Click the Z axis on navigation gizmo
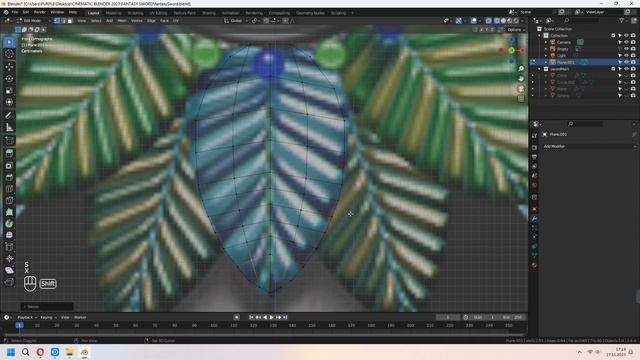This screenshot has width=640, height=360. [512, 40]
